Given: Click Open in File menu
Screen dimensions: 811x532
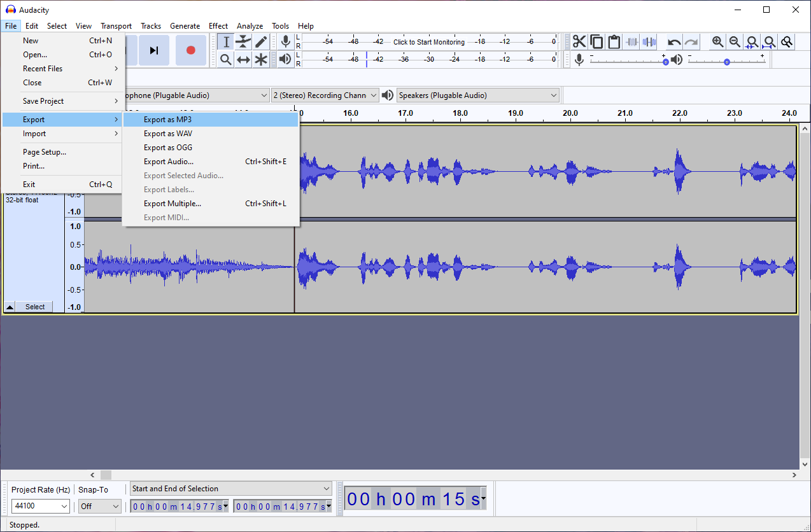Looking at the screenshot, I should [x=62, y=55].
